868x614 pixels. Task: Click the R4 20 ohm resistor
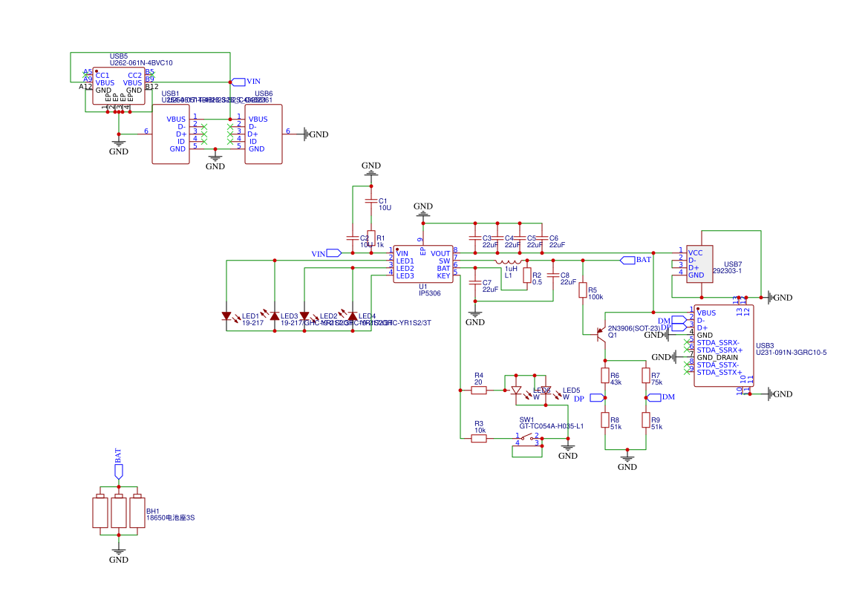tap(479, 390)
